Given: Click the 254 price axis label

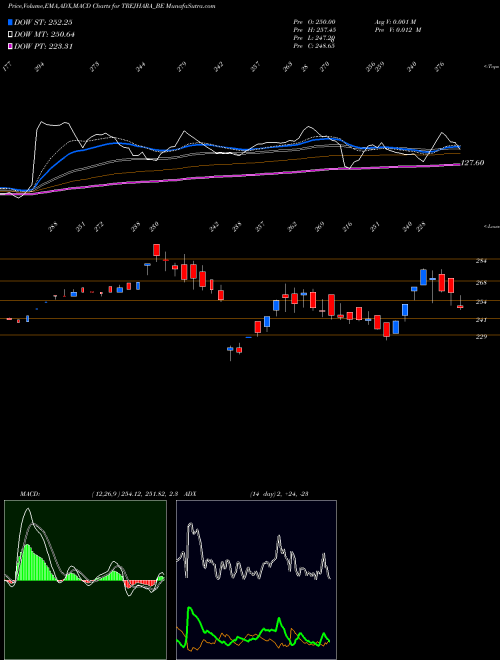Looking at the screenshot, I should pos(481,302).
